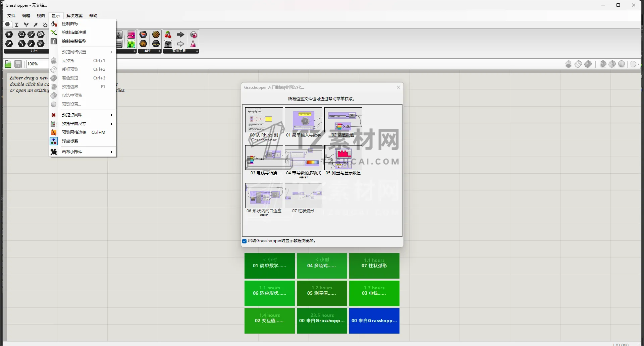Expand the 画布小部件 submenu
644x346 pixels.
[x=83, y=152]
